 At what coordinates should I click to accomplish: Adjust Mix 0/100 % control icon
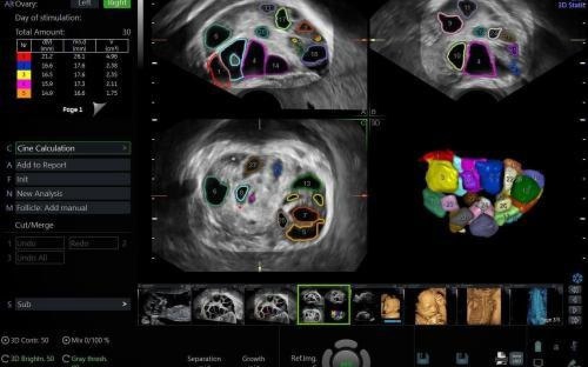(x=66, y=340)
